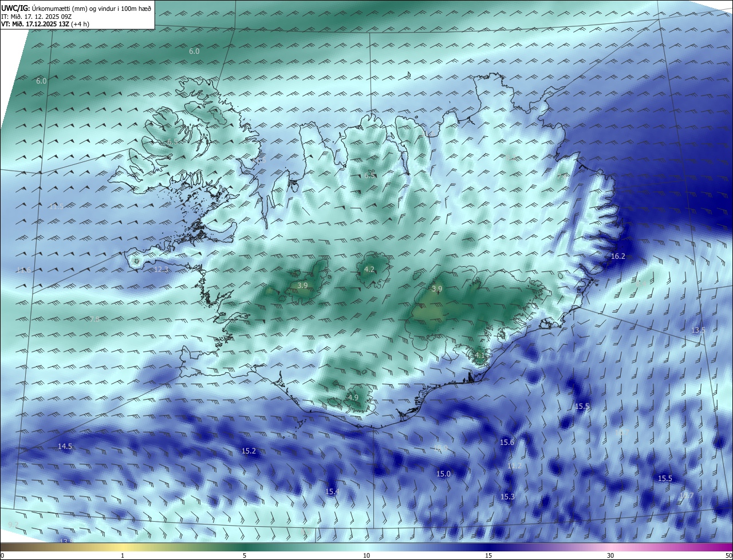Click the 4.9 value on the map
The height and width of the screenshot is (560, 733).
coord(353,397)
